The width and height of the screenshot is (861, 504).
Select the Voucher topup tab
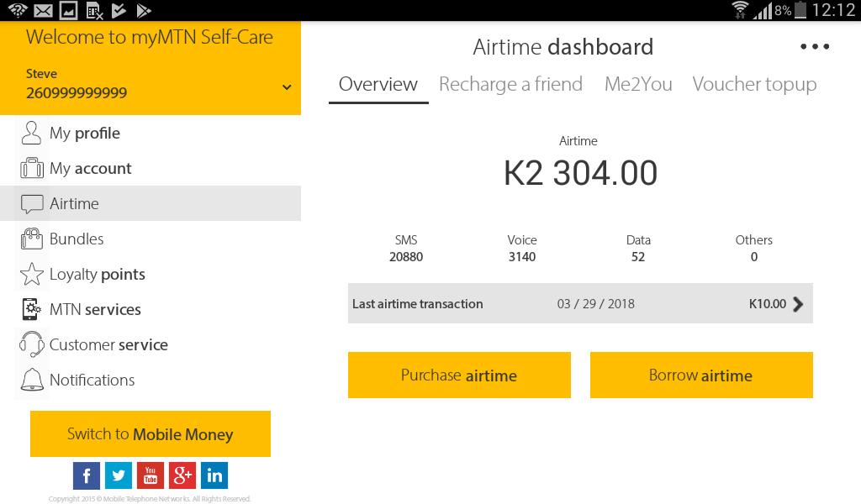tap(754, 84)
